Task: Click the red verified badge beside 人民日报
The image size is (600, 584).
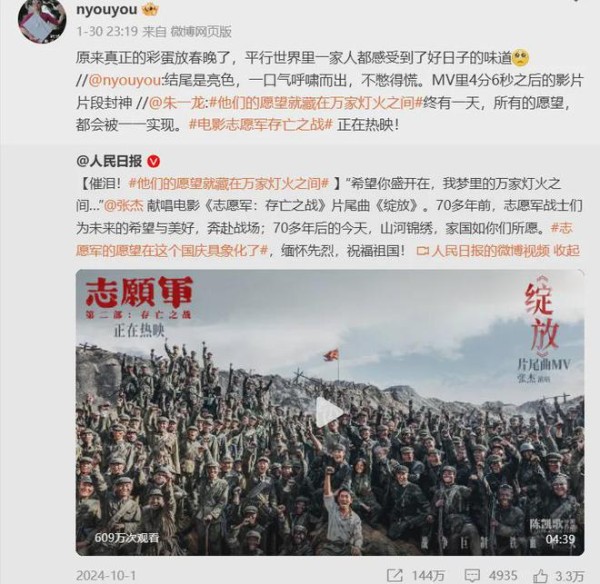Action: [154, 162]
